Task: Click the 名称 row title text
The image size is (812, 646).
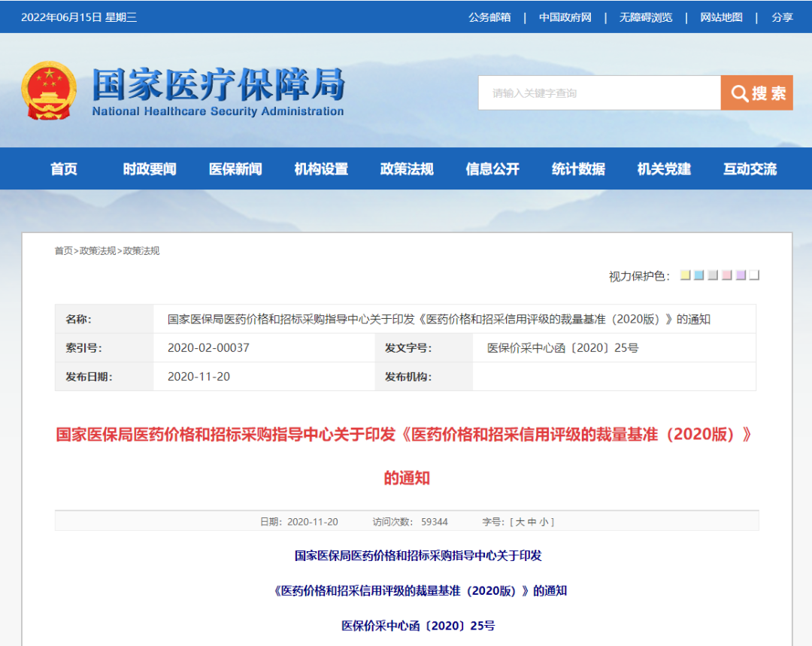Action: [438, 319]
